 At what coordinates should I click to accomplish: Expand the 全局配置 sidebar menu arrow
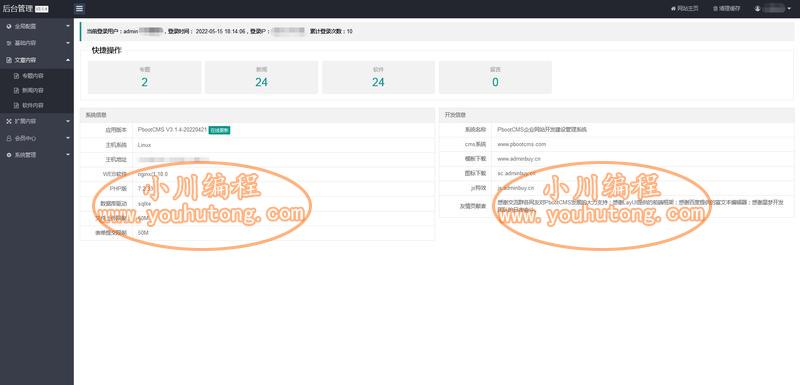(68, 26)
